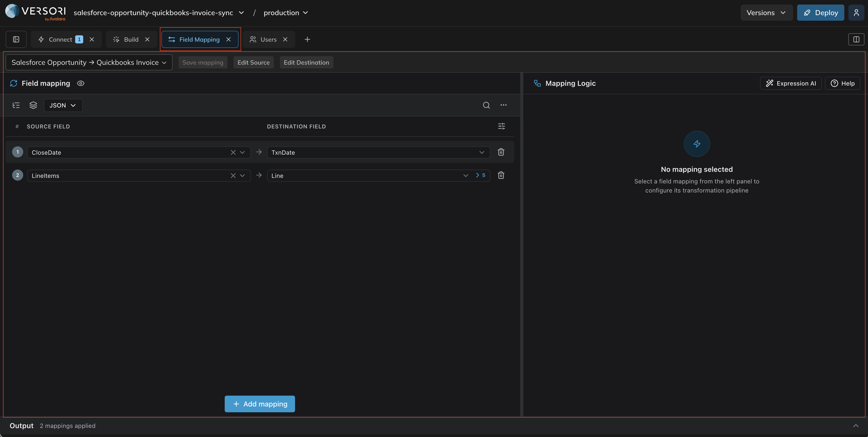Open the Versions dropdown
Image resolution: width=868 pixels, height=437 pixels.
766,13
